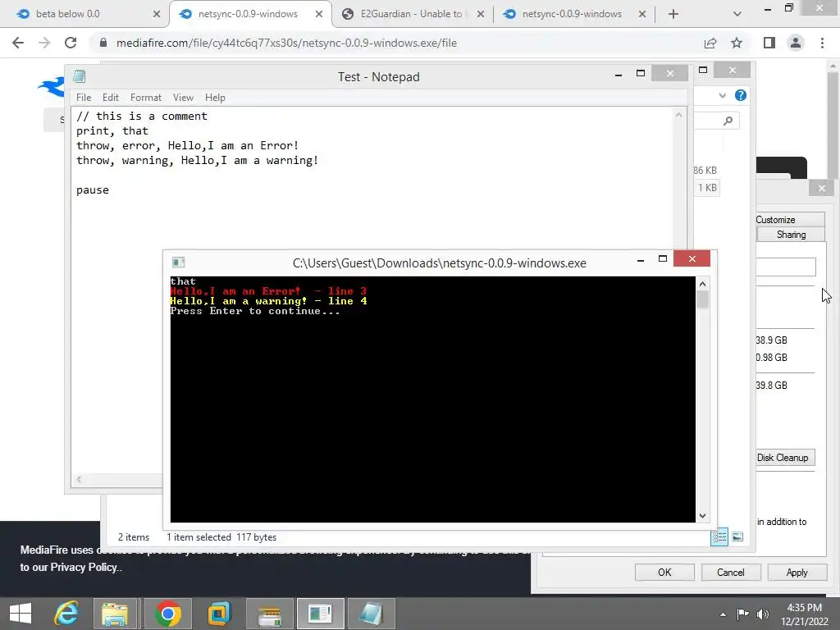
Task: Click the printer-like taskbar icon
Action: (x=269, y=614)
